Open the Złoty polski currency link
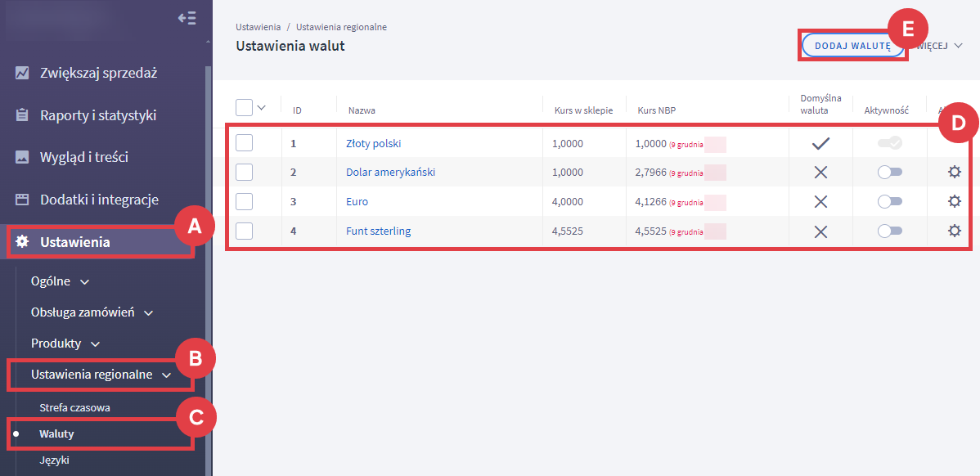Image resolution: width=980 pixels, height=476 pixels. 373,143
